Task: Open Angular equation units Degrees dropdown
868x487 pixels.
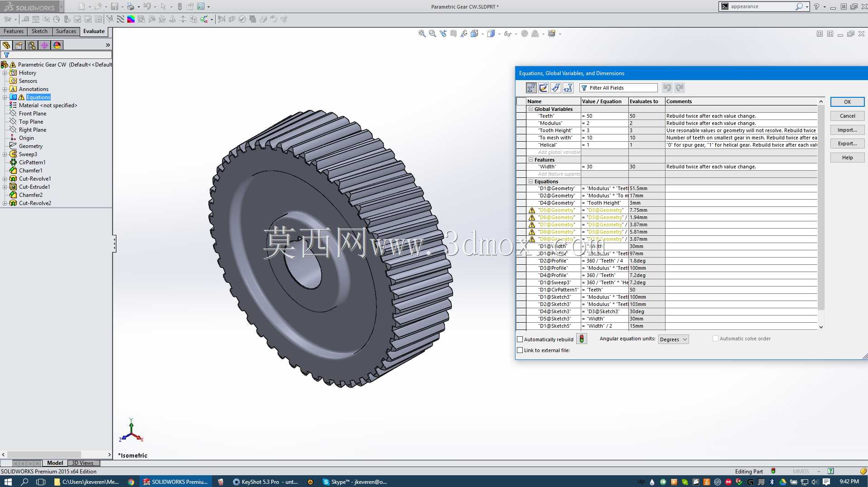Action: (674, 339)
